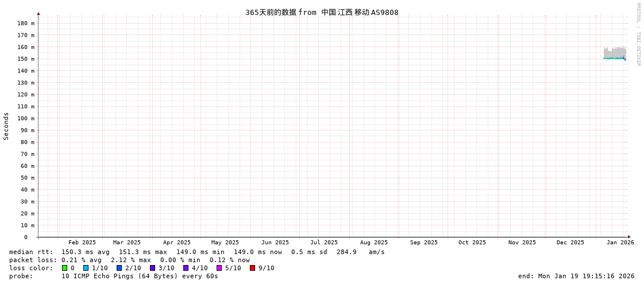The width and height of the screenshot is (644, 284).
Task: Click the packet loss statistics line
Action: 129,260
